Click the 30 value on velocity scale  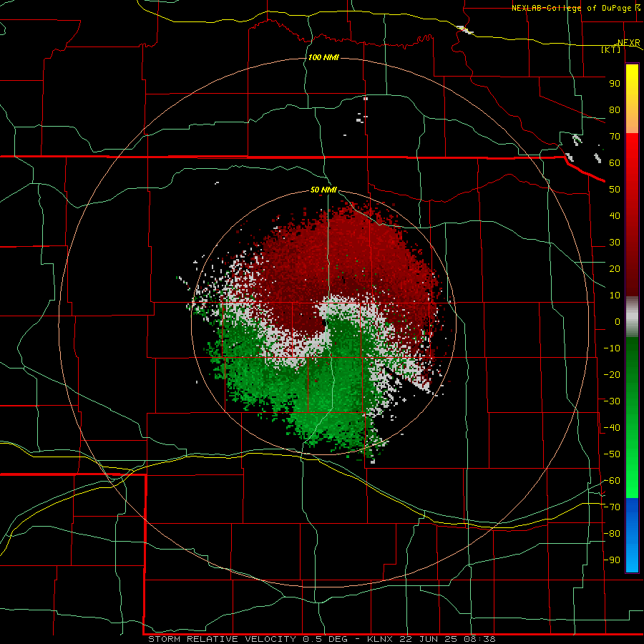(615, 243)
